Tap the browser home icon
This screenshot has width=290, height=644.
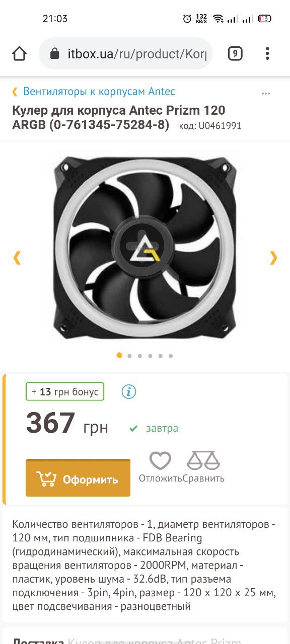pos(19,53)
